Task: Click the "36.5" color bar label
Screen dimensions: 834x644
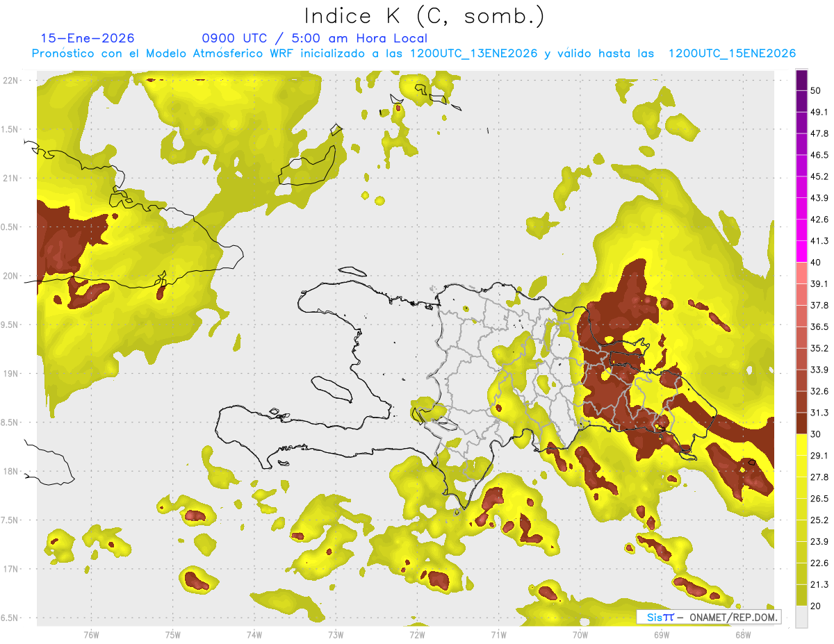Action: tap(819, 327)
